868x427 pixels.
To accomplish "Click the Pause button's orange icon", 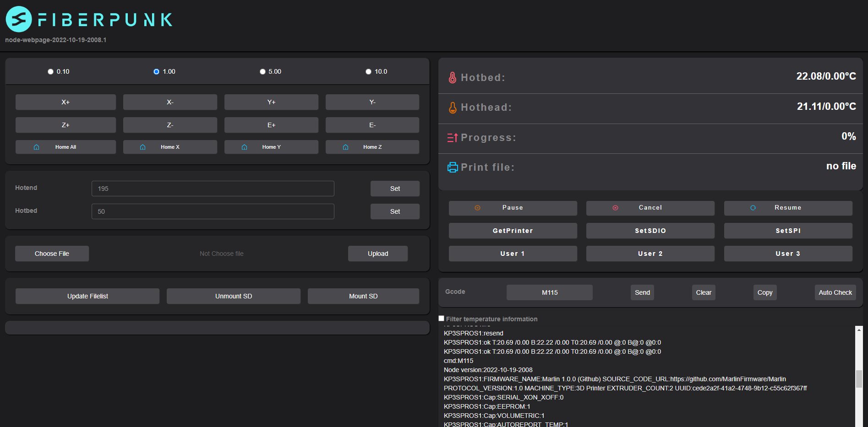I will [x=477, y=208].
